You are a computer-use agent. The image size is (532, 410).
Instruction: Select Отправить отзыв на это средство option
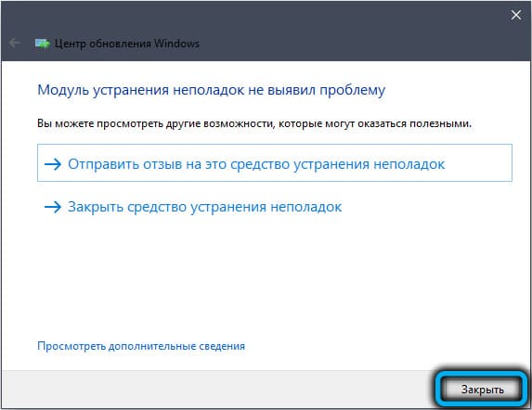(x=275, y=162)
